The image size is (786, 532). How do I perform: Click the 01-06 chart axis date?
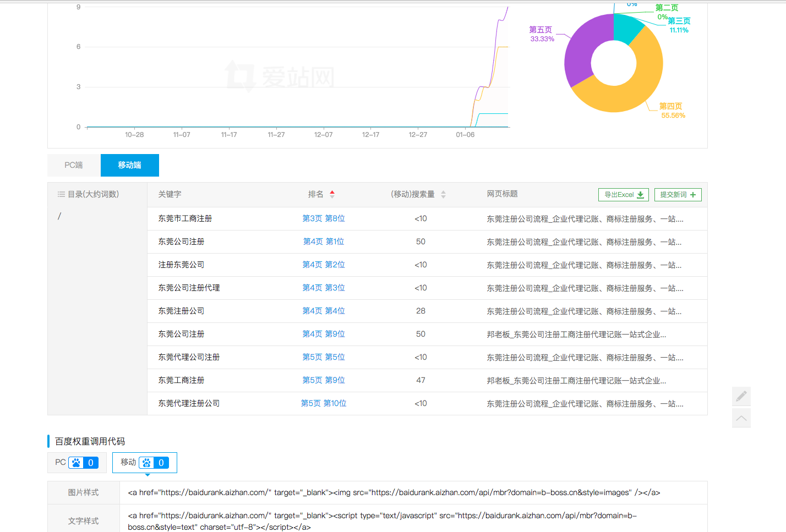coord(465,135)
